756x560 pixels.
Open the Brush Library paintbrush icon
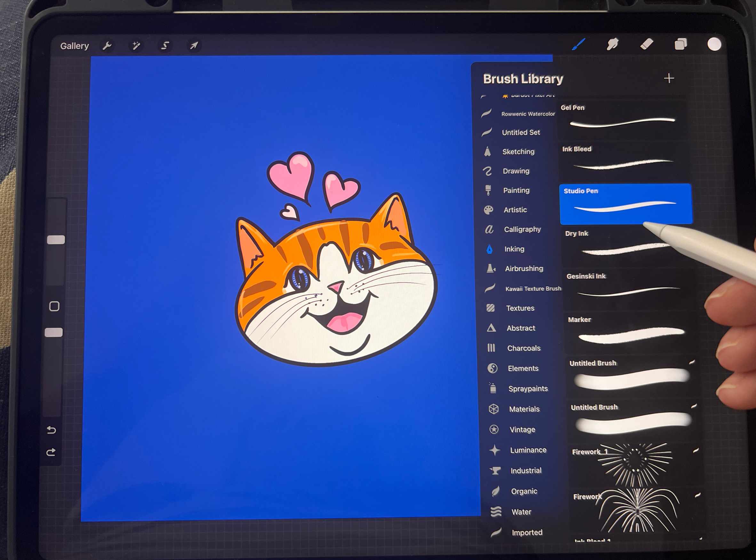(x=579, y=44)
